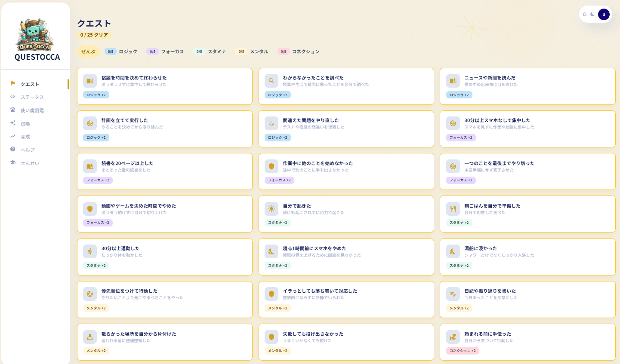Image resolution: width=620 pixels, height=364 pixels.
Task: Click the QUESTOCCA mascot logo
Action: [35, 35]
